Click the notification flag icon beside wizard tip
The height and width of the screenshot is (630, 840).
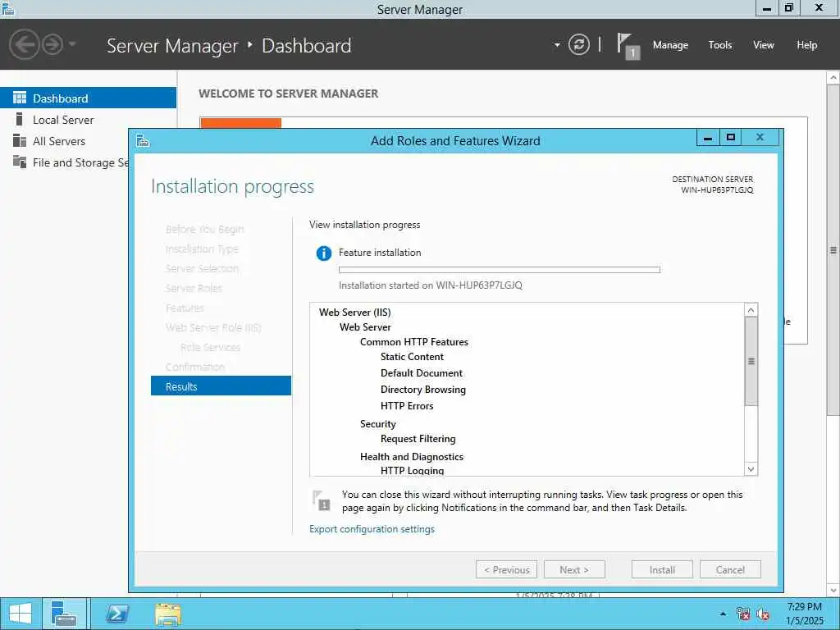pyautogui.click(x=322, y=500)
